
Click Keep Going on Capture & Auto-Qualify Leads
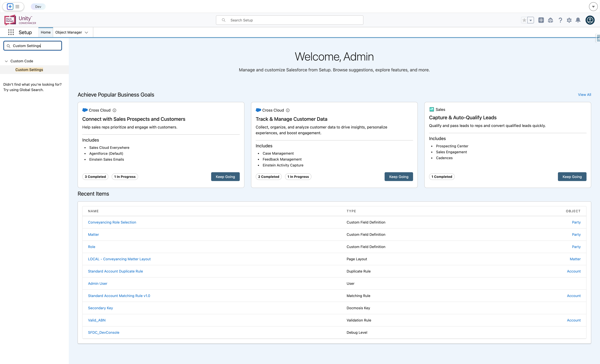[x=572, y=177]
